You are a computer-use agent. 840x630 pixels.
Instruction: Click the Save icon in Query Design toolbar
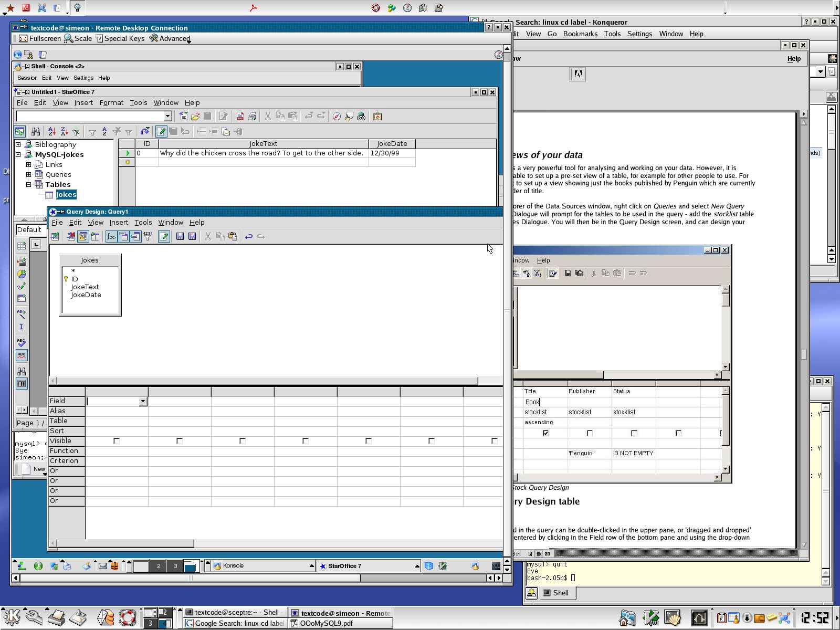tap(180, 237)
